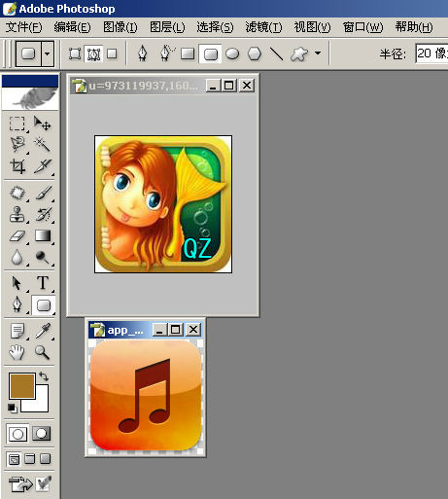Choose Rounded Rectangle shape in options bar

(211, 53)
